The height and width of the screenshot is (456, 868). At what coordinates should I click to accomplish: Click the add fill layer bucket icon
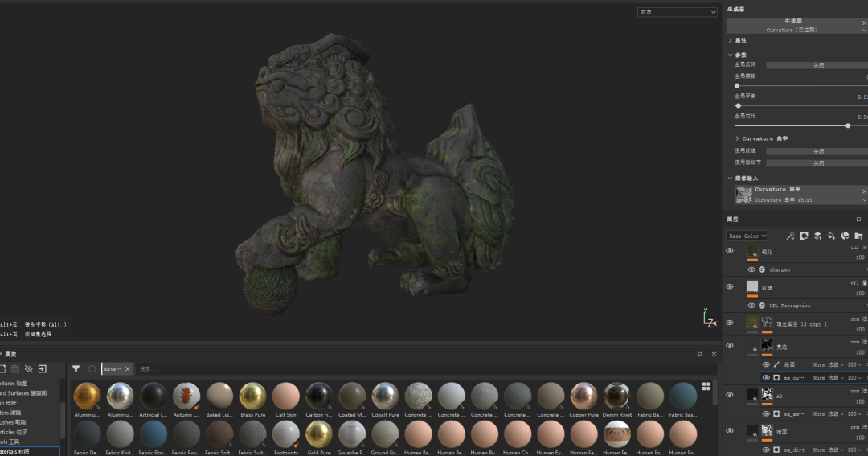831,236
